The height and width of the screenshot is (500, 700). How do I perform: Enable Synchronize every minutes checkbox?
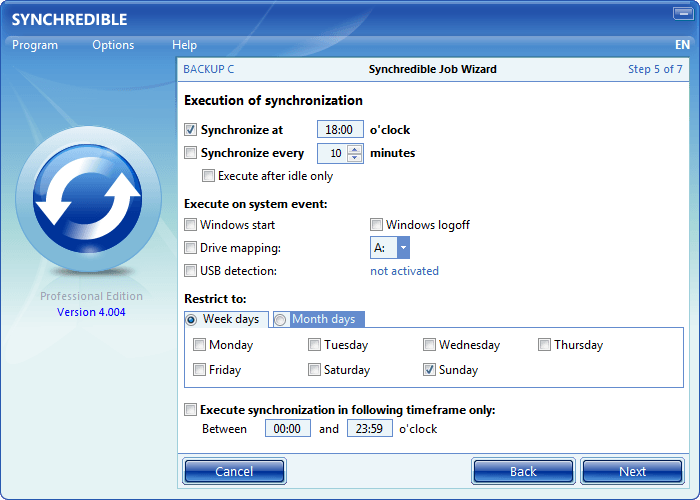(191, 154)
